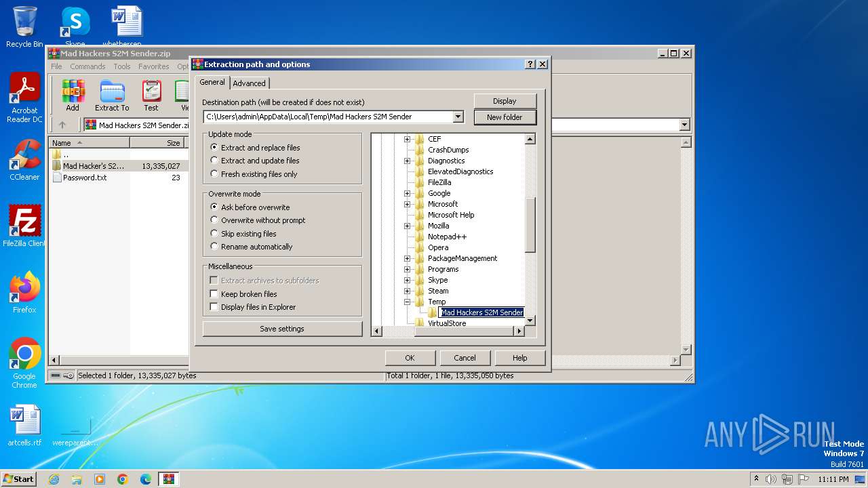This screenshot has height=488, width=868.
Task: Select the Password.txt file row
Action: (x=117, y=178)
